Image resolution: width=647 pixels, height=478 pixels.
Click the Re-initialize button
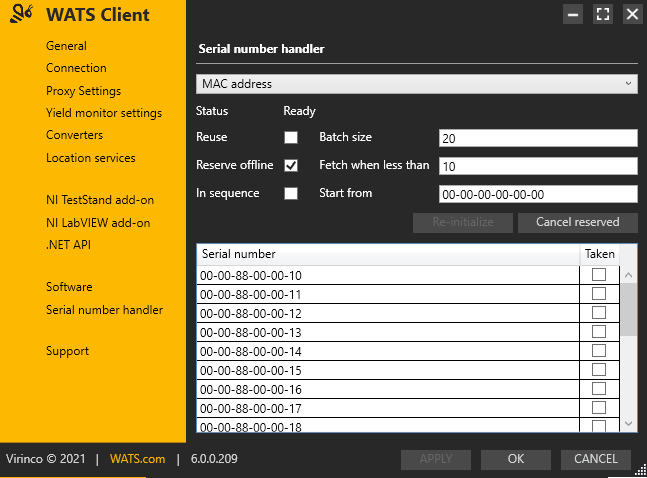463,222
